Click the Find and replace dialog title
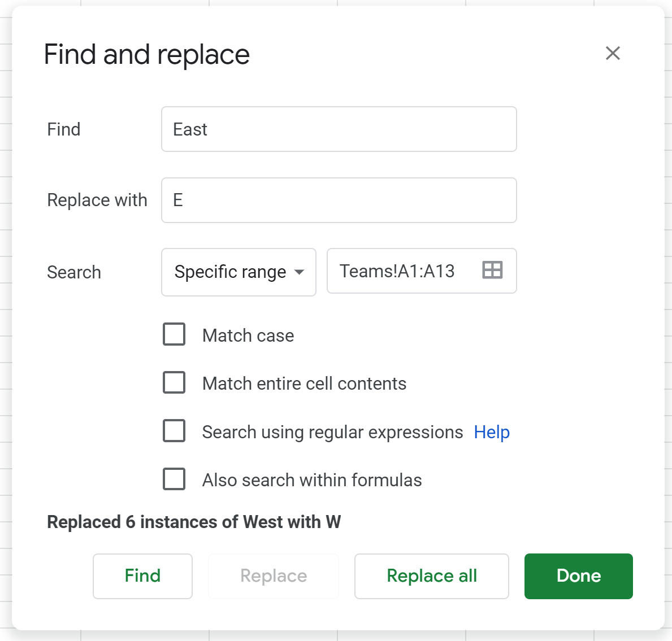Screen dimensions: 672x641 coord(147,54)
